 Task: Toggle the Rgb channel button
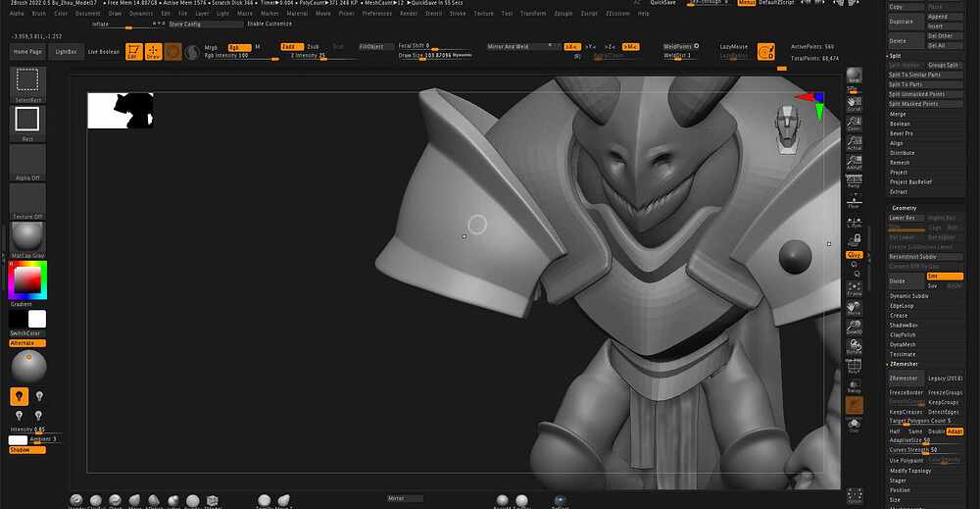pyautogui.click(x=239, y=47)
